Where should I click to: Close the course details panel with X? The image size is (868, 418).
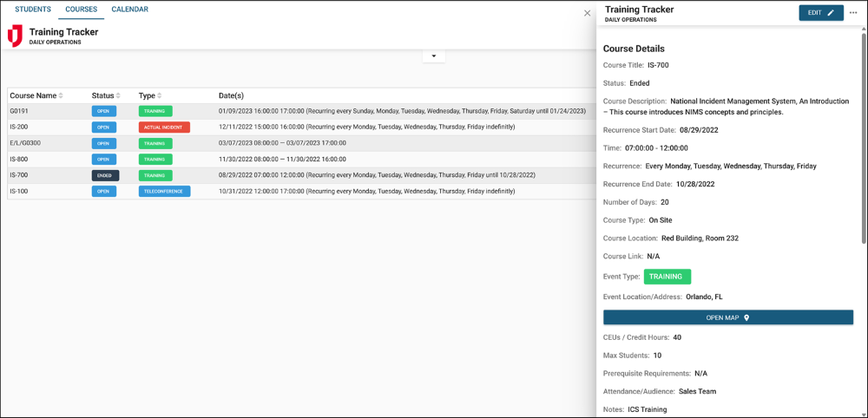[587, 13]
